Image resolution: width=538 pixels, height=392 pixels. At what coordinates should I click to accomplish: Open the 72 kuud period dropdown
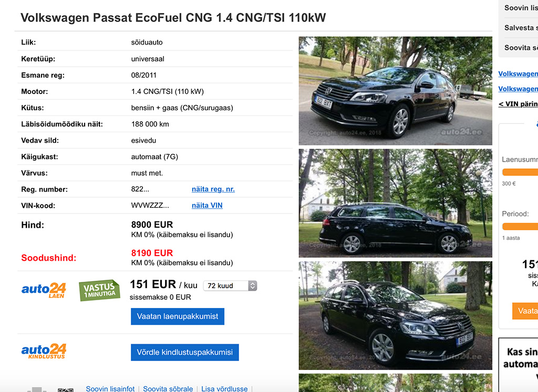(x=230, y=286)
